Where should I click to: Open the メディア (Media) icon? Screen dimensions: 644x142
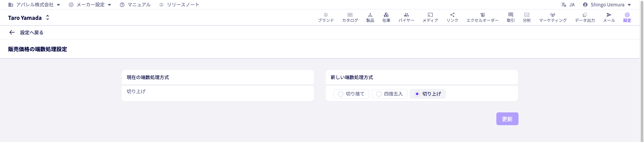click(x=430, y=15)
